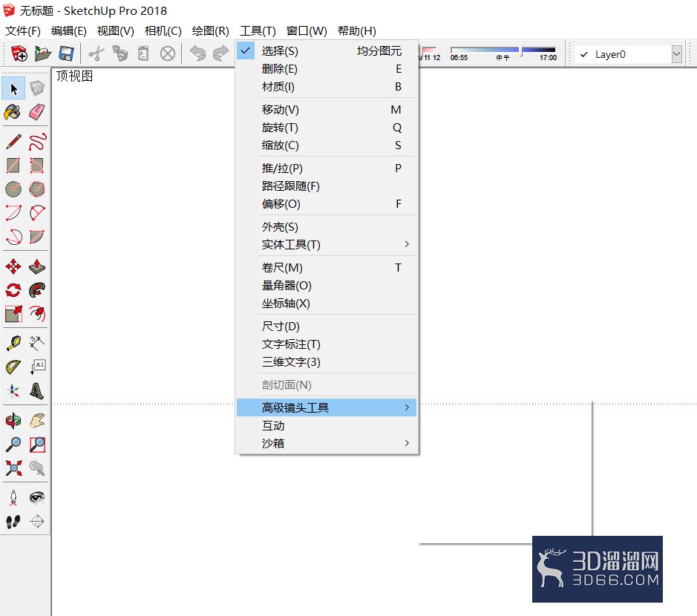This screenshot has width=697, height=616.
Task: Select the Follow Me tool
Action: pyautogui.click(x=37, y=290)
